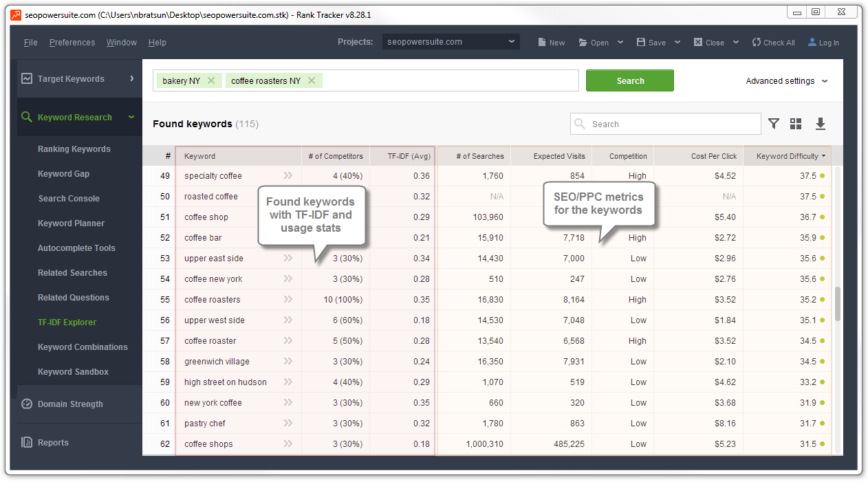The height and width of the screenshot is (482, 868).
Task: Select Keyword Sandbox in the sidebar
Action: coord(74,372)
